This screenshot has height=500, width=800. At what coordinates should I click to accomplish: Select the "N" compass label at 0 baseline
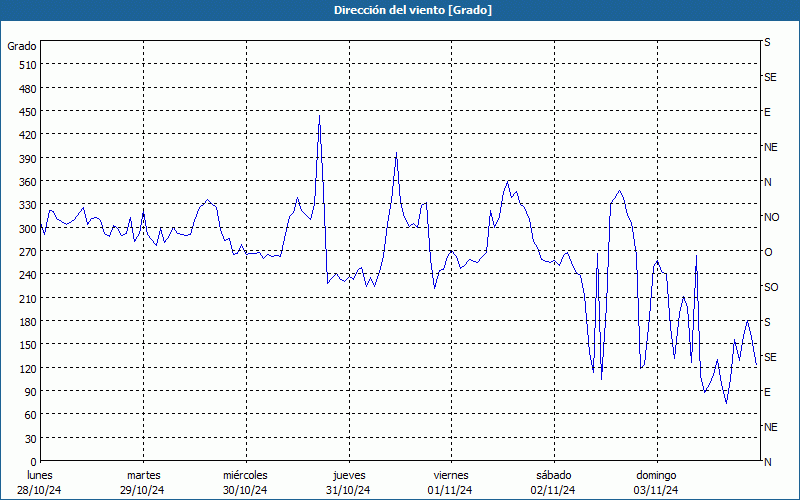[x=767, y=462]
